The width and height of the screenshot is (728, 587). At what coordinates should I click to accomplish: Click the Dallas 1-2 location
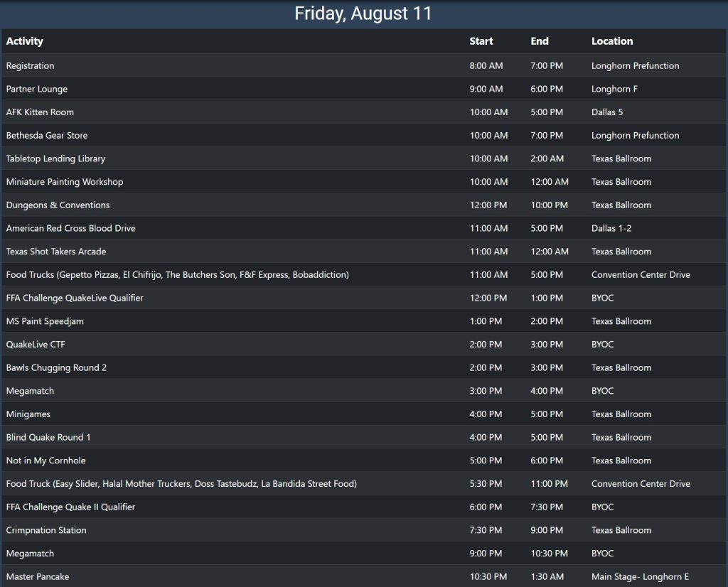(611, 228)
